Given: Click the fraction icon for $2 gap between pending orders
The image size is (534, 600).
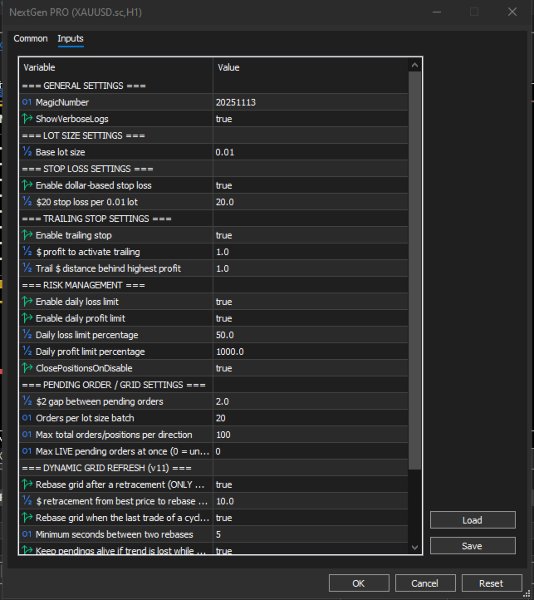Looking at the screenshot, I should [x=27, y=401].
